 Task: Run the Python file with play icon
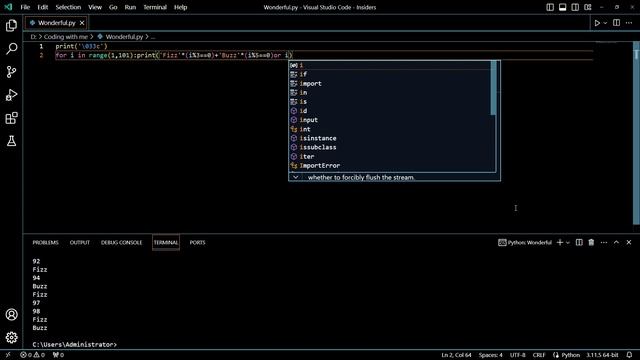[x=597, y=23]
